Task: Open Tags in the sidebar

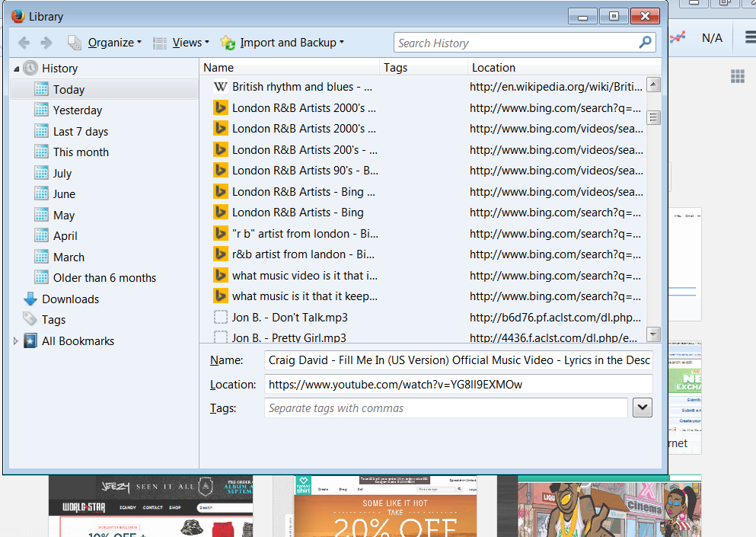Action: 104,320
